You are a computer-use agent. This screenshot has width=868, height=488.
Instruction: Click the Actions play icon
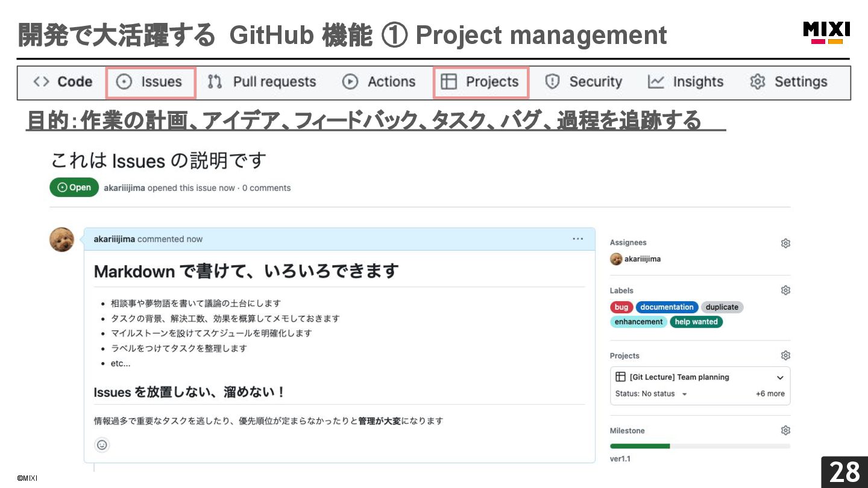click(x=350, y=82)
